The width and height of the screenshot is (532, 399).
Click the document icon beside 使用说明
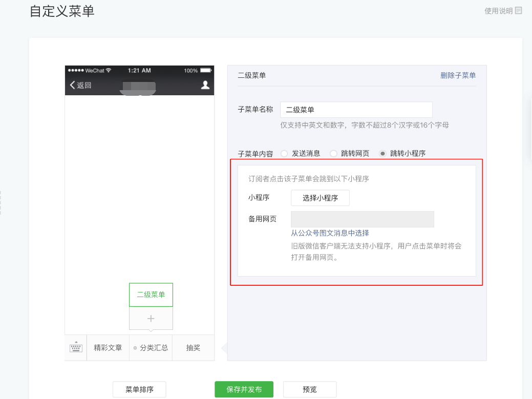(519, 10)
